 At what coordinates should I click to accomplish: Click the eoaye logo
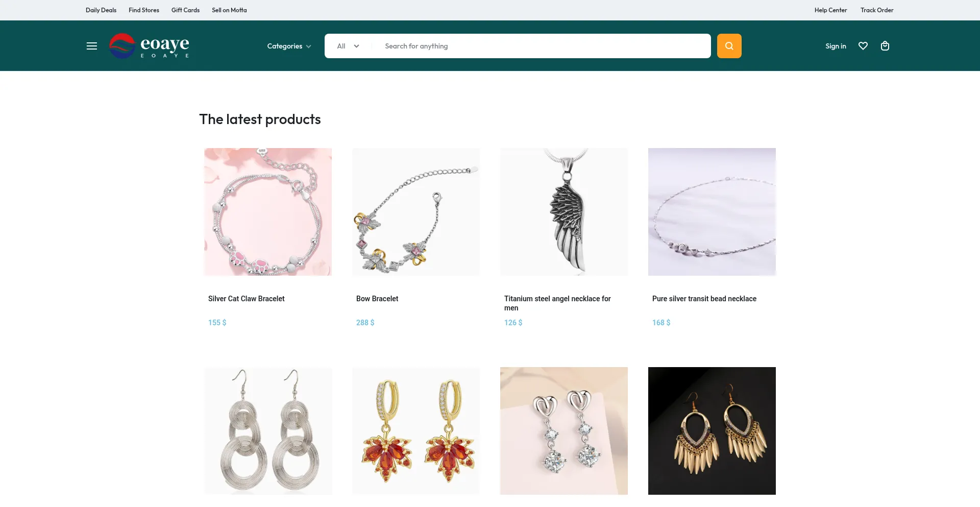click(149, 46)
